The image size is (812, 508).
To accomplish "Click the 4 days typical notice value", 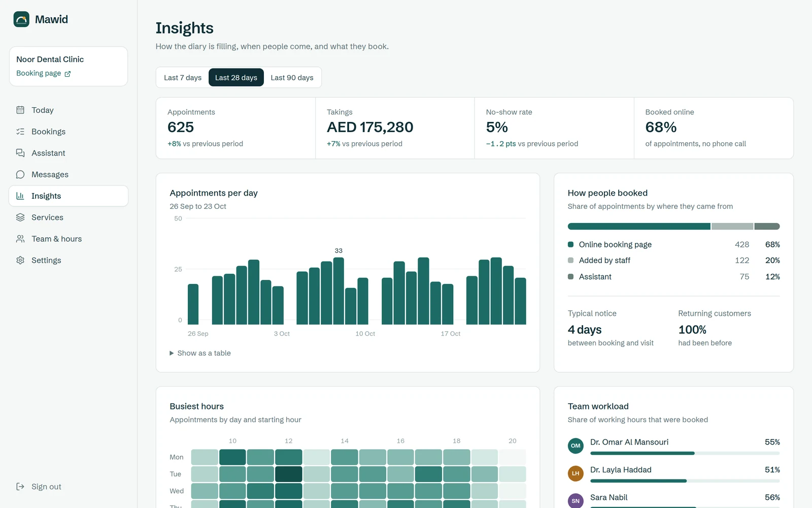I will pos(585,330).
